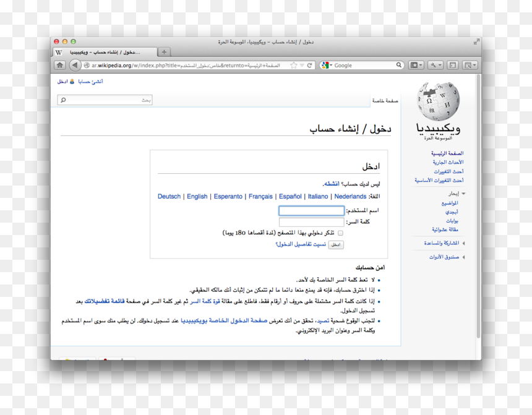The height and width of the screenshot is (415, 532).
Task: Open the تصيد phishing link
Action: point(323,320)
